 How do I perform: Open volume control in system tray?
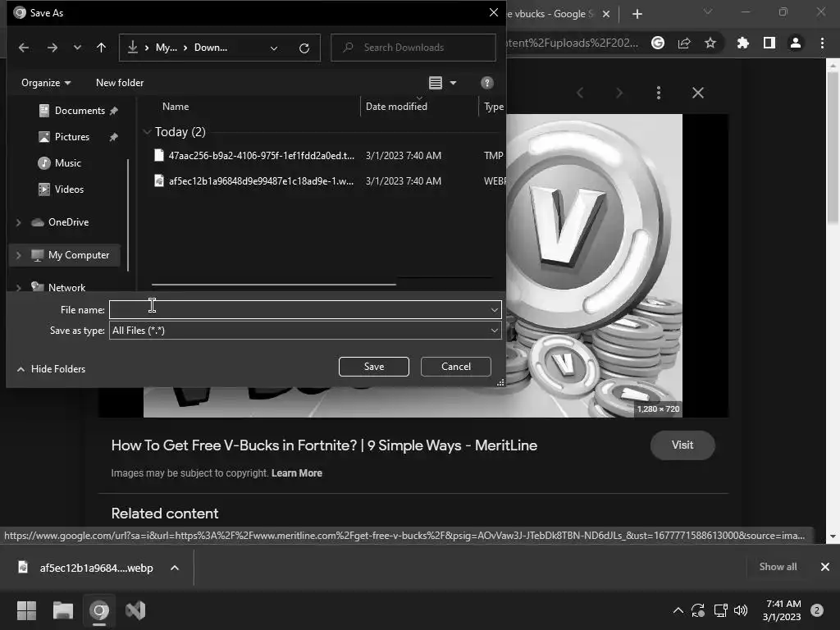click(x=741, y=610)
